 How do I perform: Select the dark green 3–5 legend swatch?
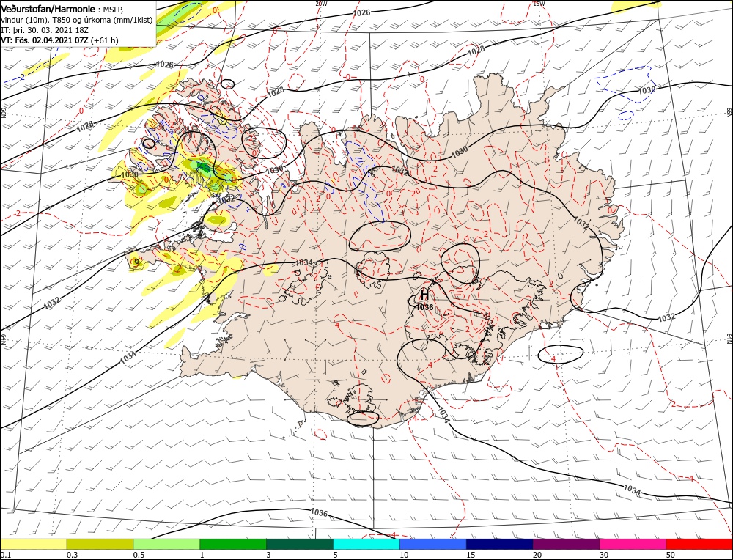pos(300,544)
